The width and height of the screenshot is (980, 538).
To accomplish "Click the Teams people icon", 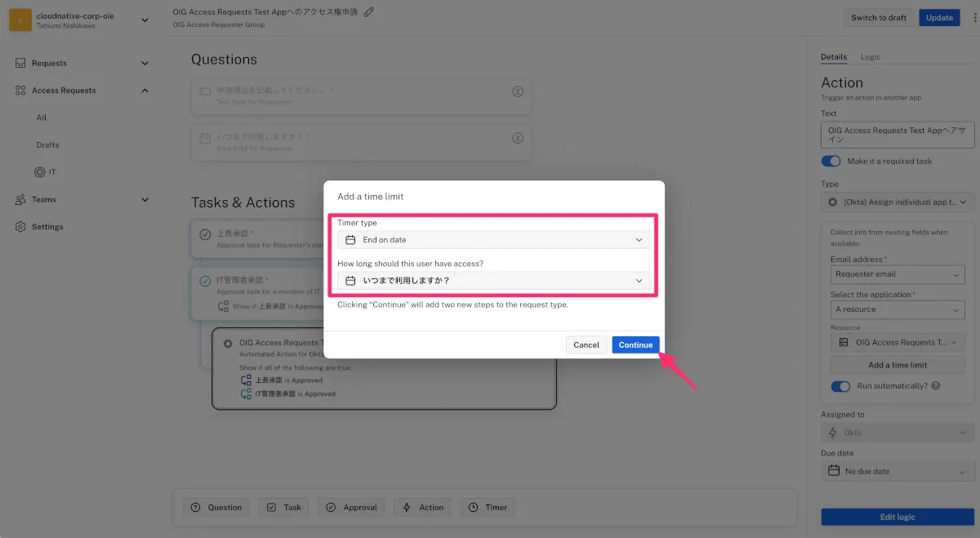I will 20,199.
